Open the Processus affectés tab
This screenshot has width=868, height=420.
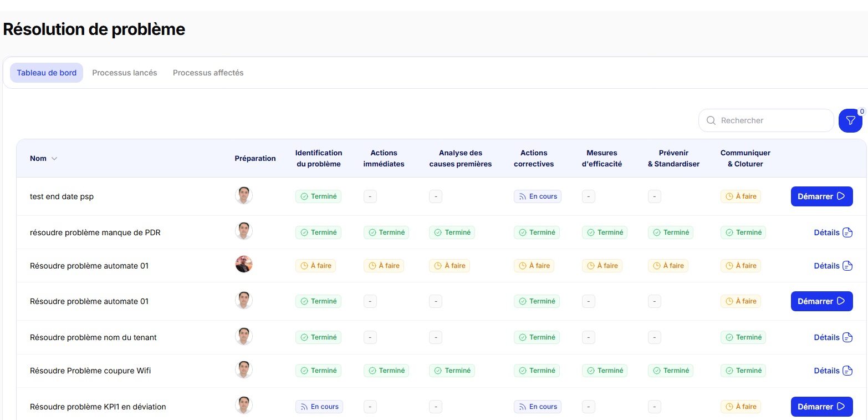tap(208, 73)
